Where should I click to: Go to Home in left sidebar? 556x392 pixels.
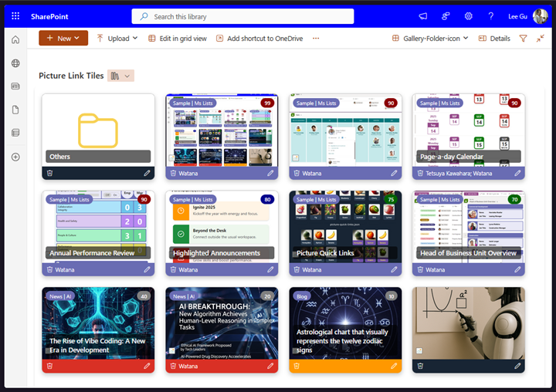click(15, 39)
